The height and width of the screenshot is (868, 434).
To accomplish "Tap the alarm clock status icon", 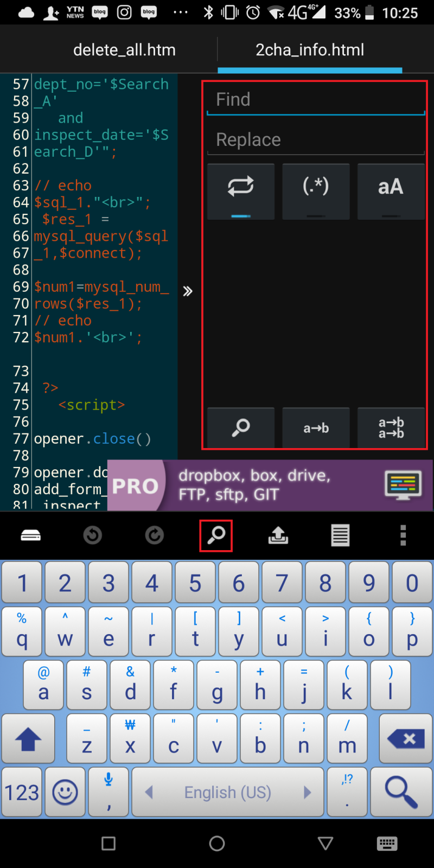I will (x=253, y=12).
